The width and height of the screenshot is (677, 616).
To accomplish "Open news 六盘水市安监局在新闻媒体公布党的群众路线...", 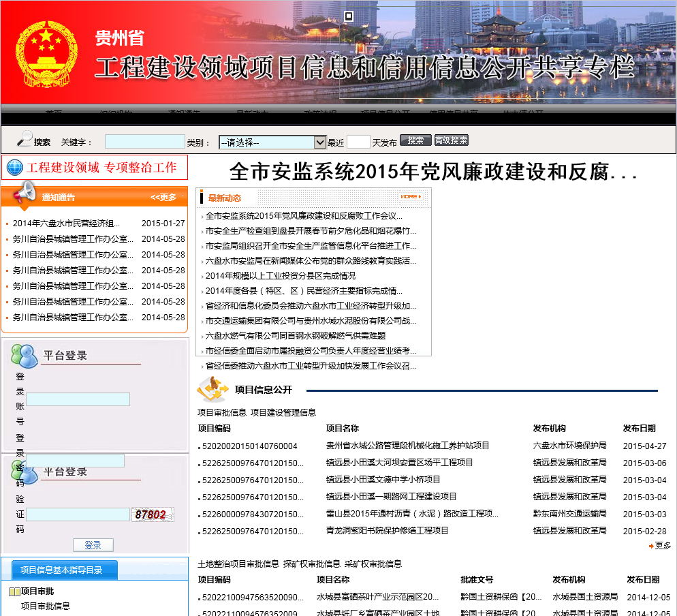I will tap(311, 261).
